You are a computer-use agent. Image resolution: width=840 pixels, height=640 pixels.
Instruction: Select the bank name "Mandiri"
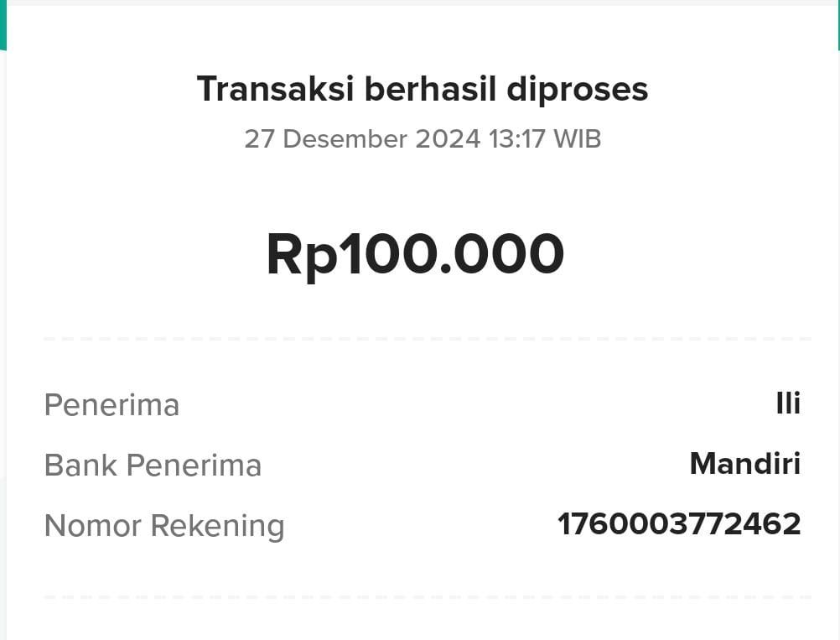[744, 464]
